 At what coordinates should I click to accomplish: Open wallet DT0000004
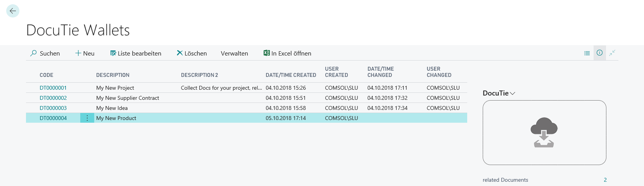53,118
